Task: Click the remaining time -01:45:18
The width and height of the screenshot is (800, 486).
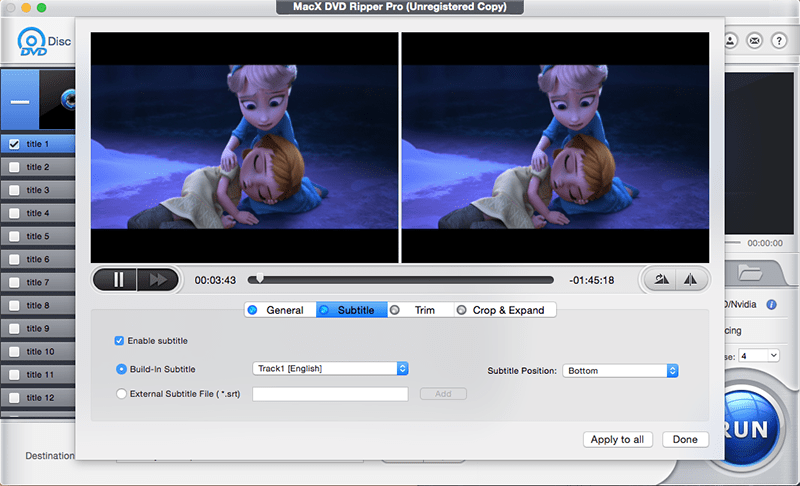Action: (592, 280)
